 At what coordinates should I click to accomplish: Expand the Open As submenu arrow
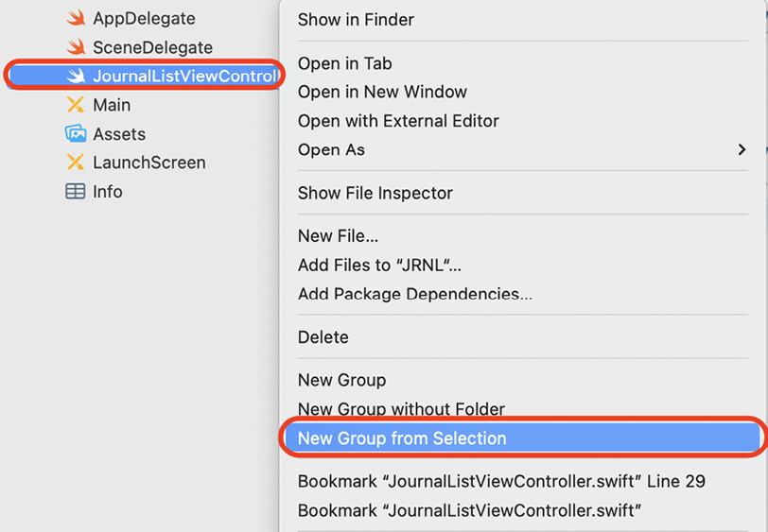[x=742, y=149]
